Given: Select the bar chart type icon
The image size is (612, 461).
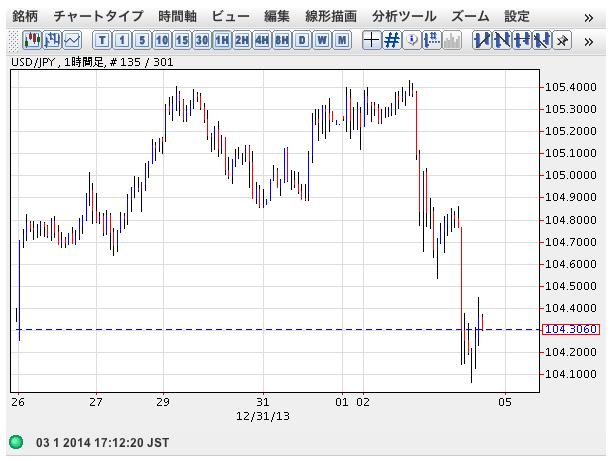Looking at the screenshot, I should 52,40.
